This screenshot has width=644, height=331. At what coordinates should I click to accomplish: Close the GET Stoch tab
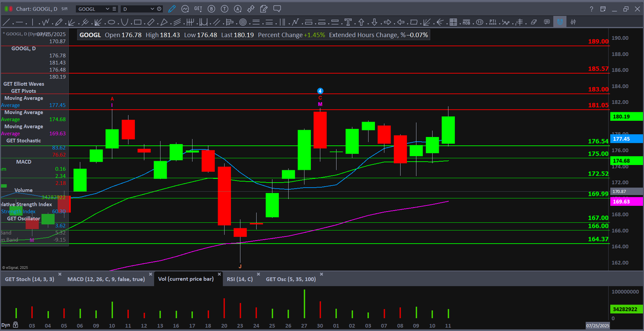click(60, 274)
